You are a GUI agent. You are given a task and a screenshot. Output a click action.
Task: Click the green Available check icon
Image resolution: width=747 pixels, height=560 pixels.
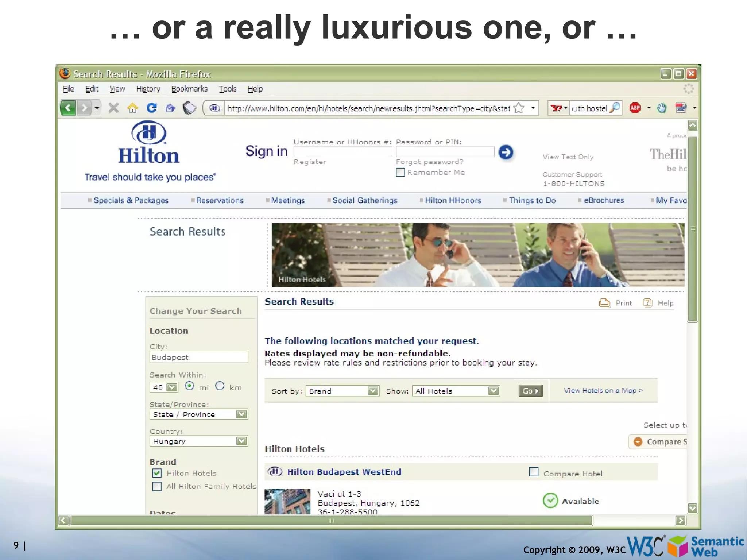click(x=550, y=501)
